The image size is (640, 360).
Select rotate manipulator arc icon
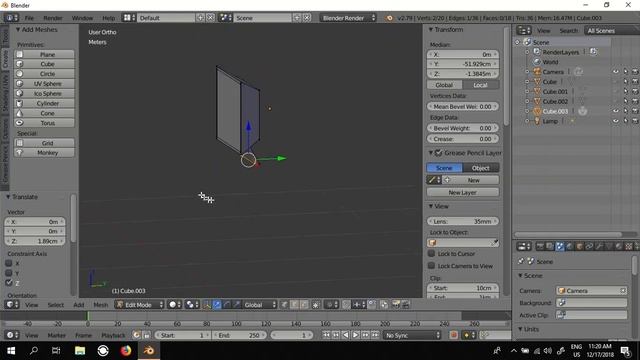227,305
